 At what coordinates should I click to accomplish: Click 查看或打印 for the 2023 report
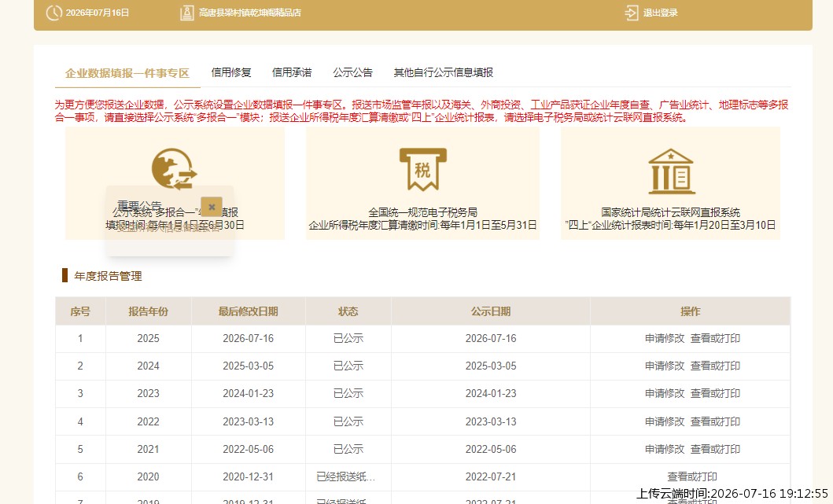point(715,394)
